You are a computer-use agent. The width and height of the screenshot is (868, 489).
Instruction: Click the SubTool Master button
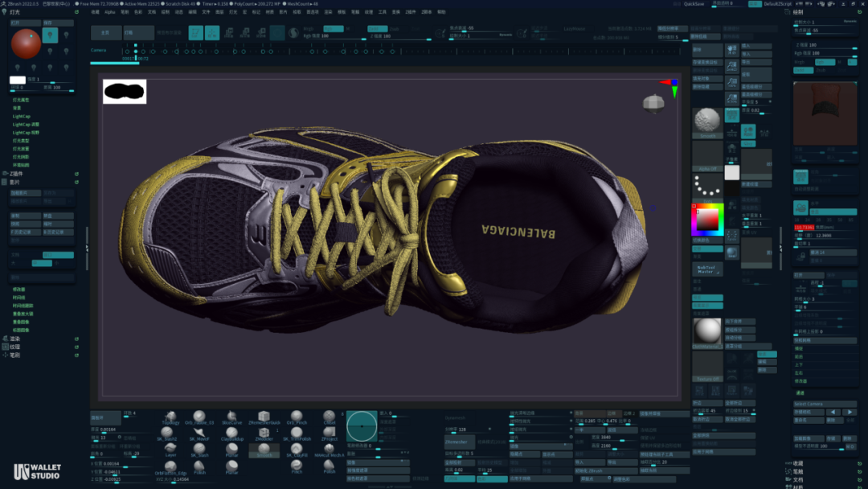pyautogui.click(x=707, y=269)
